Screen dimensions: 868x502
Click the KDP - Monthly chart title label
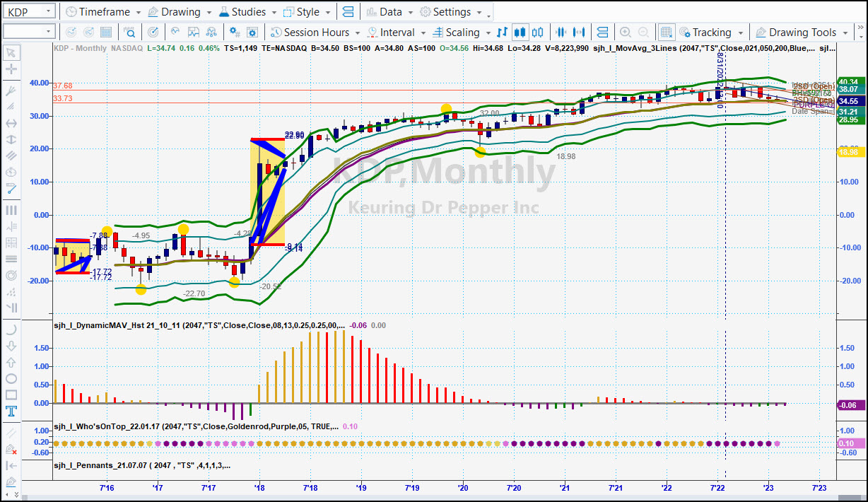click(82, 47)
